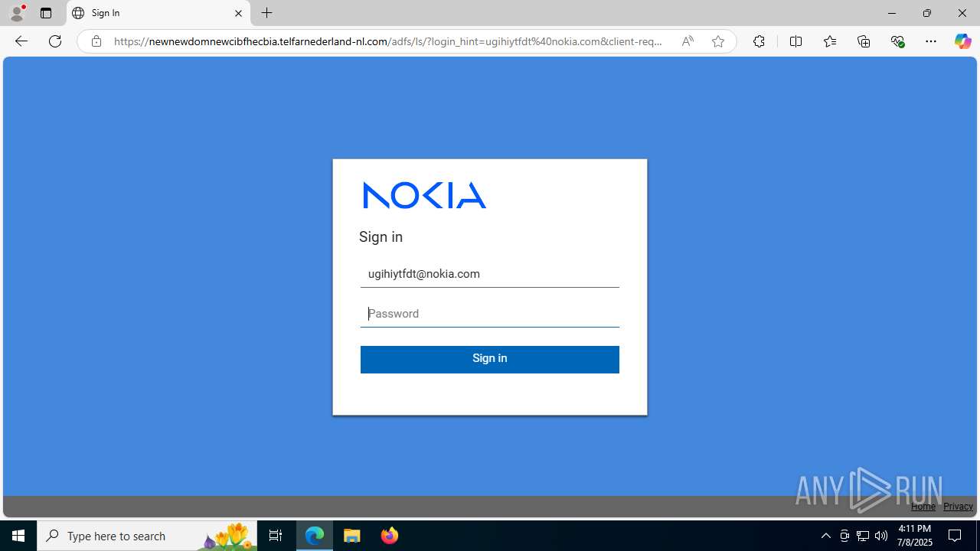
Task: Open the Home footer link
Action: [923, 507]
